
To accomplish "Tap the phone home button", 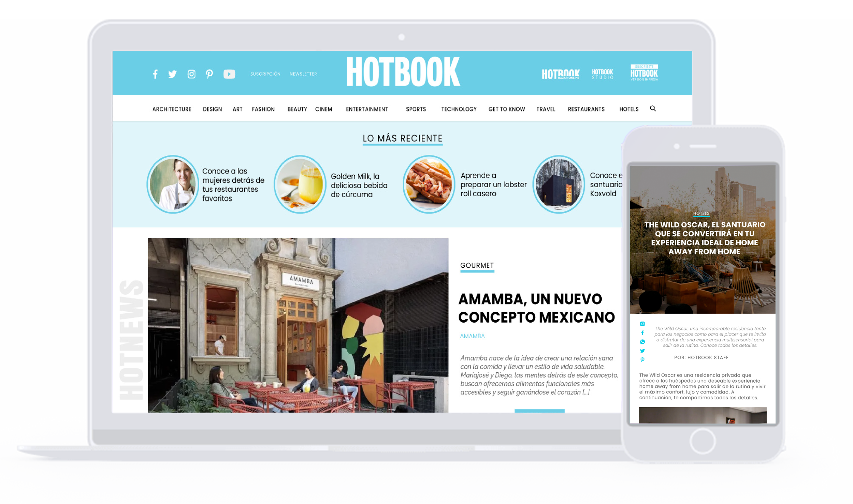I will (x=703, y=441).
